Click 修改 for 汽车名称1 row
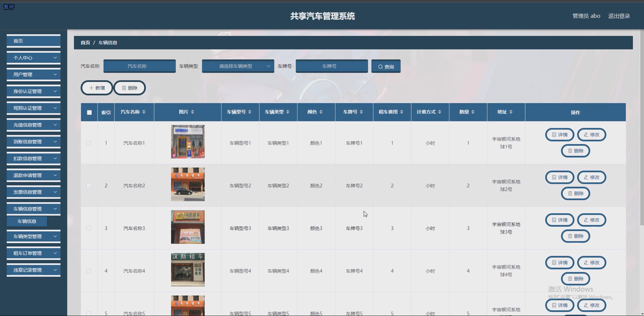 click(592, 135)
